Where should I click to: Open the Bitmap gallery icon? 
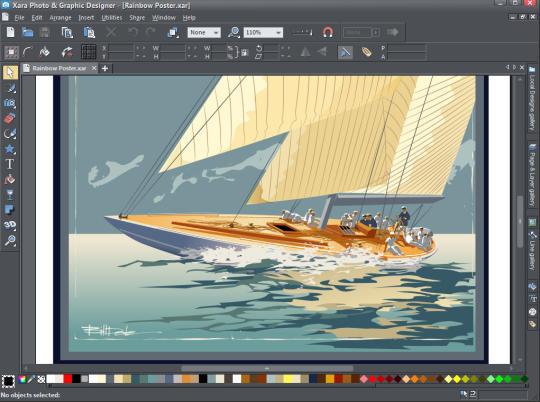click(x=532, y=223)
